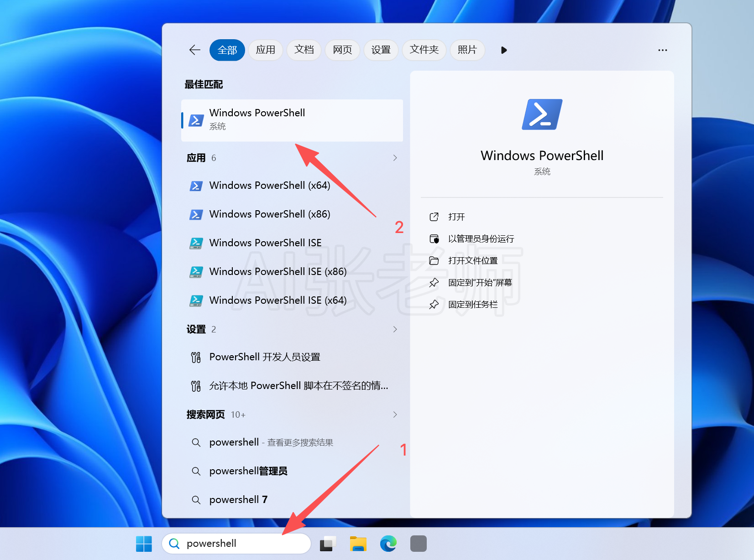Click the magnifier beside powershell 查看更多搜索结果
Screen dimensions: 754x560
[x=196, y=443]
